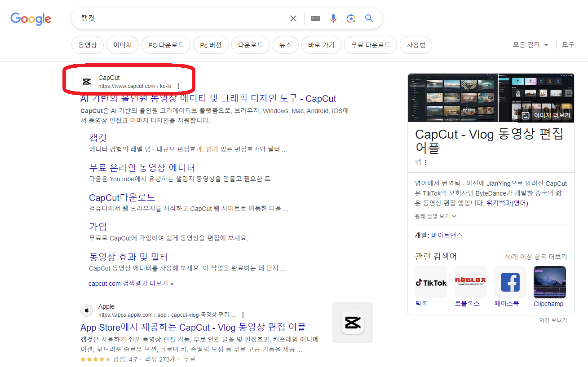This screenshot has width=588, height=367.
Task: Click the Apple logo icon beside App Store result
Action: (86, 310)
